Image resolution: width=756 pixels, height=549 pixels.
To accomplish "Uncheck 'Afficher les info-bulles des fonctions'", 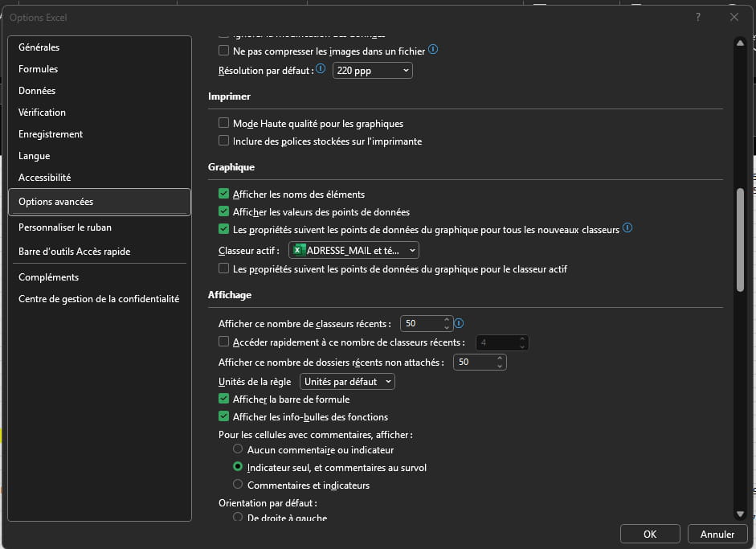I will pyautogui.click(x=223, y=416).
